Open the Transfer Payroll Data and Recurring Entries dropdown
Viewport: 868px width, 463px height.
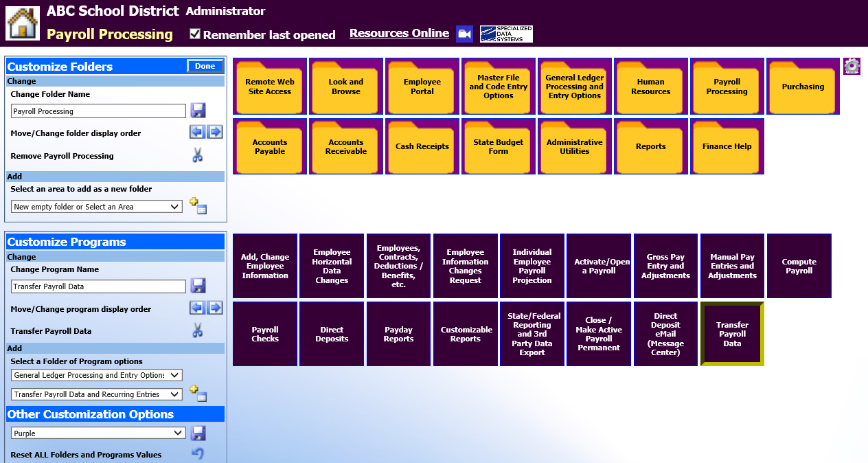coord(97,394)
